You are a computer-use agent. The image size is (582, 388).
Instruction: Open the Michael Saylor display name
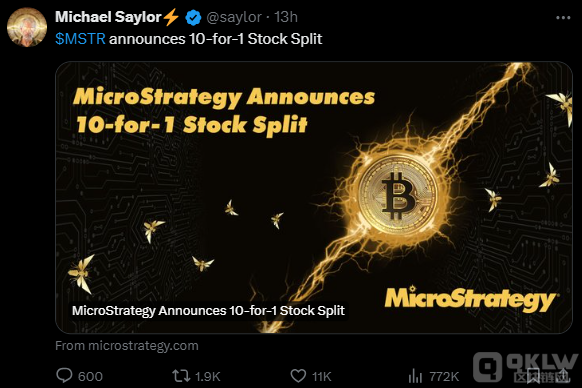click(x=108, y=17)
